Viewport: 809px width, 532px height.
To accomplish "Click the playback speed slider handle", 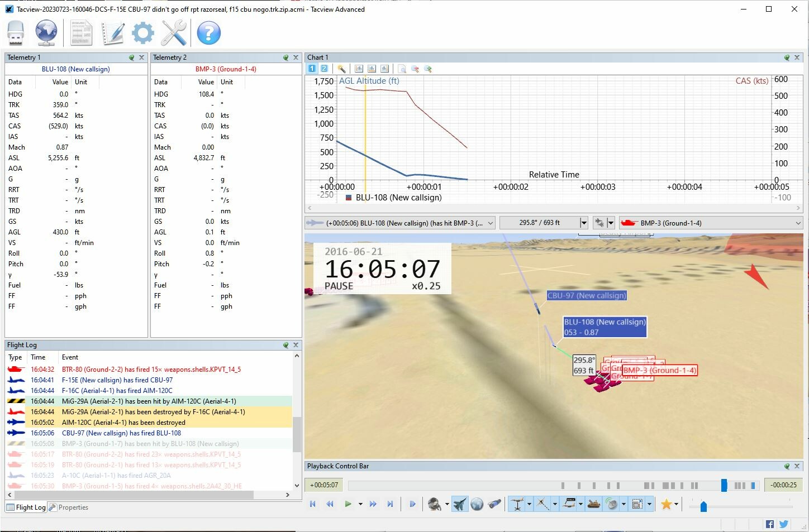I will (703, 506).
